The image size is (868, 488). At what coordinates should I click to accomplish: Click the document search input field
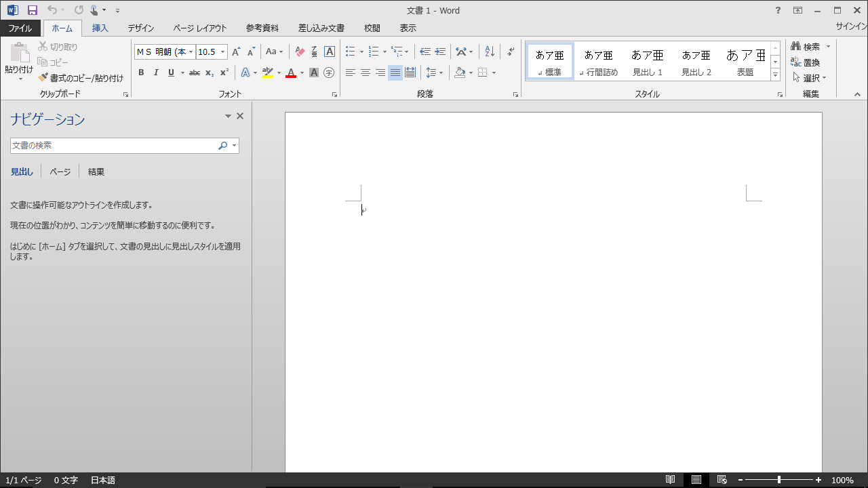pos(114,146)
